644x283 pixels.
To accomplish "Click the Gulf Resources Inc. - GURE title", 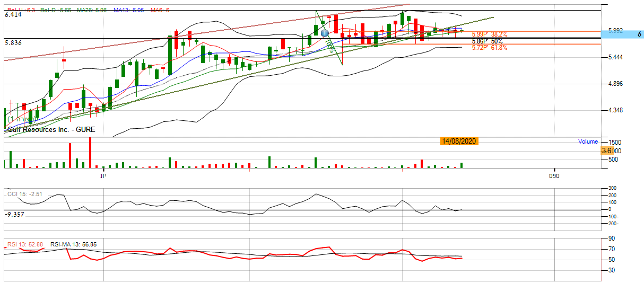I will [43, 129].
